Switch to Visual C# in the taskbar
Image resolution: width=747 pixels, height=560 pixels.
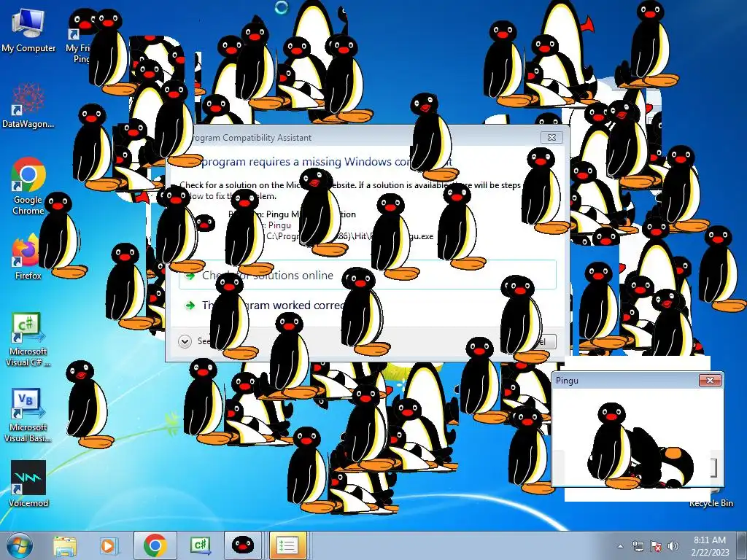pos(200,545)
